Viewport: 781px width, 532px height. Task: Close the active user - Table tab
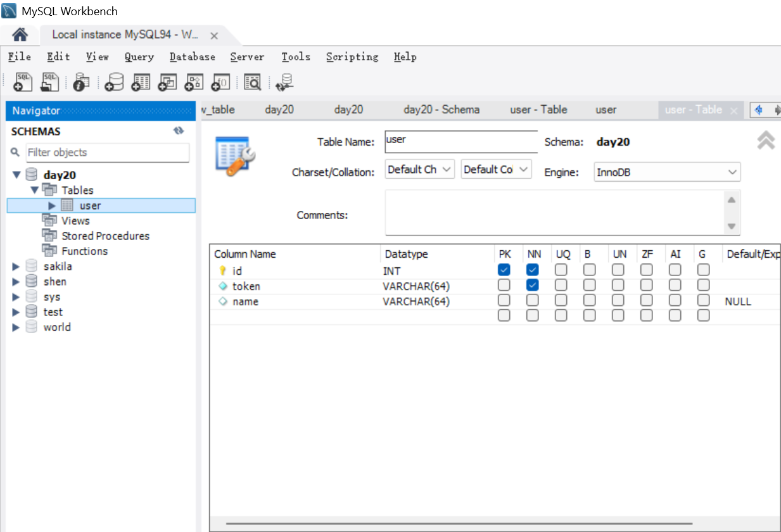pos(733,110)
